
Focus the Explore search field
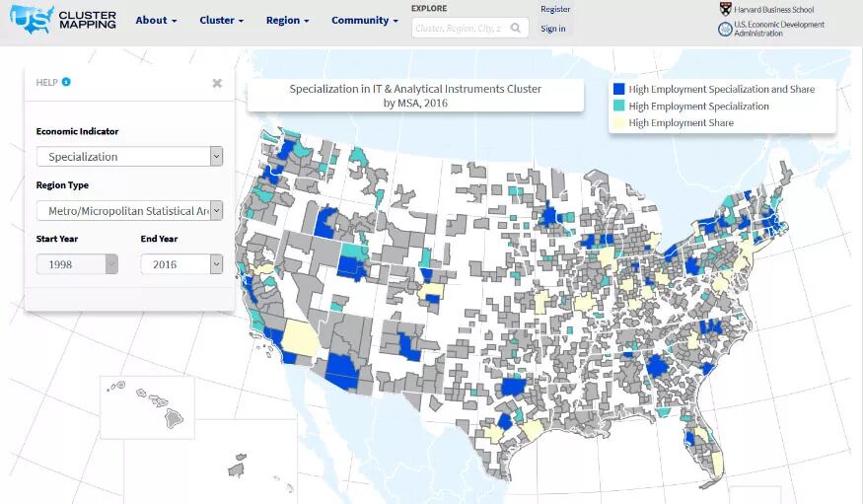(469, 28)
